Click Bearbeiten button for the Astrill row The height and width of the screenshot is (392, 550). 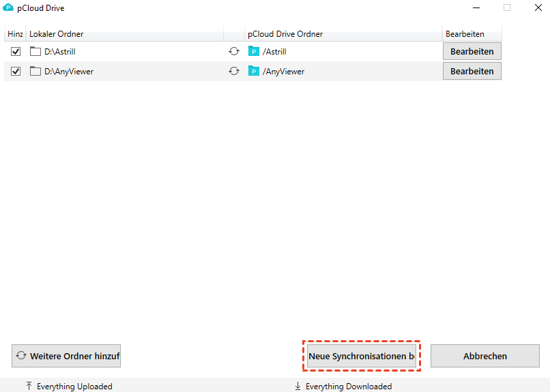click(472, 52)
